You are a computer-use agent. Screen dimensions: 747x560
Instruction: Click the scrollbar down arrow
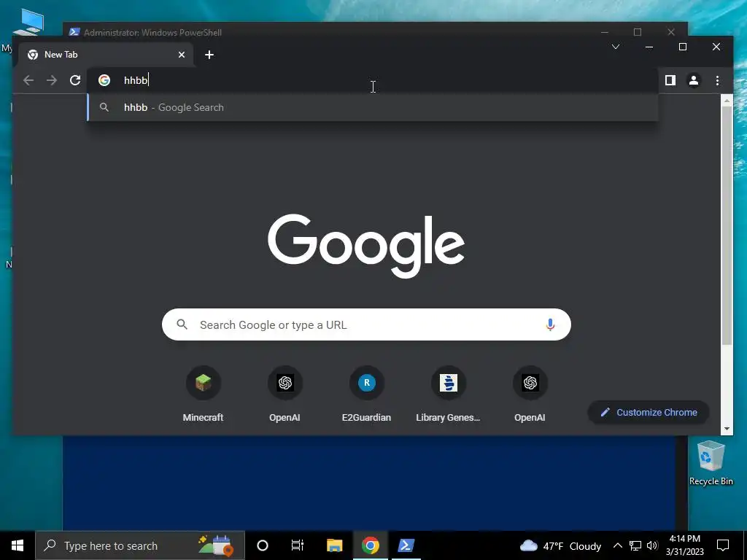click(727, 429)
